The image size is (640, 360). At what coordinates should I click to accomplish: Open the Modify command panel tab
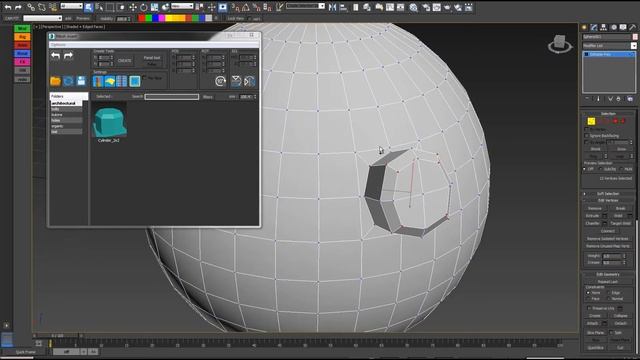click(594, 27)
